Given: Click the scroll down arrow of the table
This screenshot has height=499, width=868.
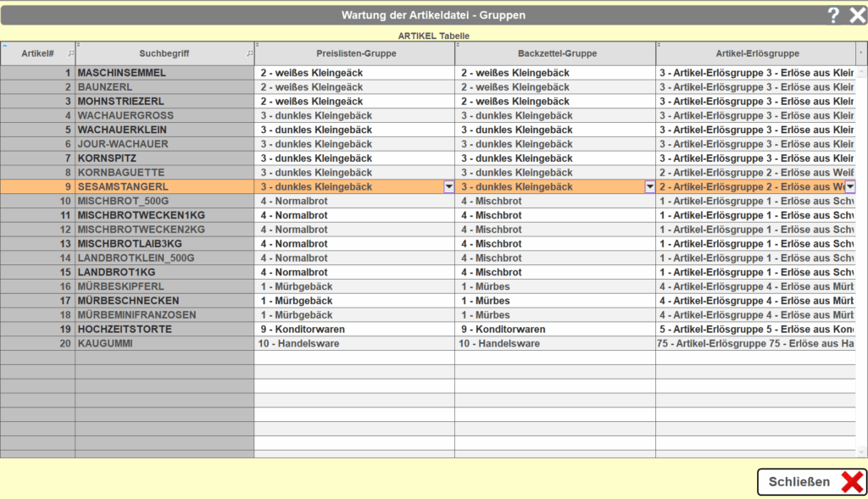Looking at the screenshot, I should 861,452.
